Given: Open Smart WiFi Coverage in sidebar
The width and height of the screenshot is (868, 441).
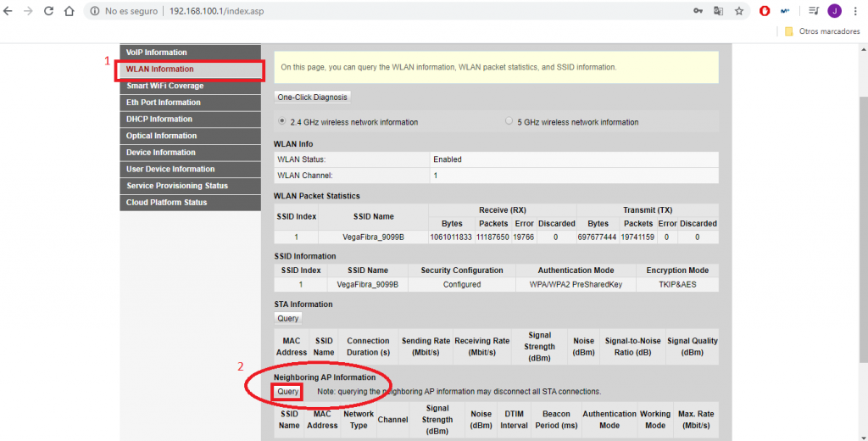Looking at the screenshot, I should tap(190, 86).
